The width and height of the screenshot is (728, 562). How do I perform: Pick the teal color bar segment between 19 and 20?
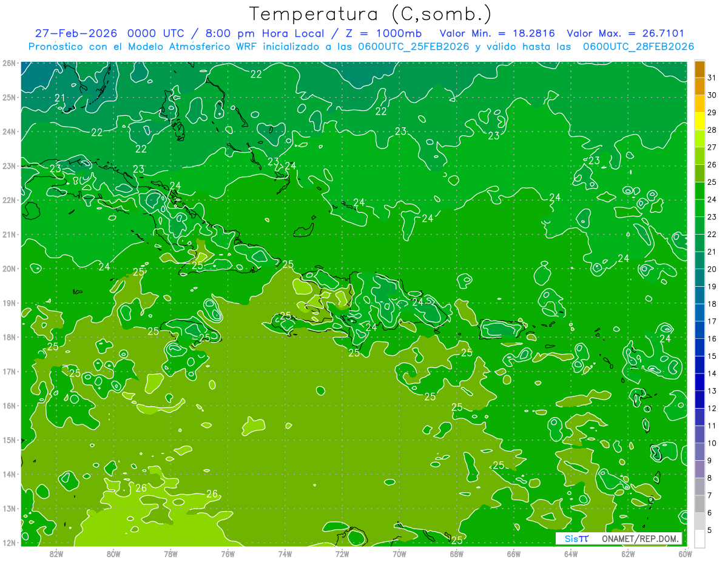[699, 278]
